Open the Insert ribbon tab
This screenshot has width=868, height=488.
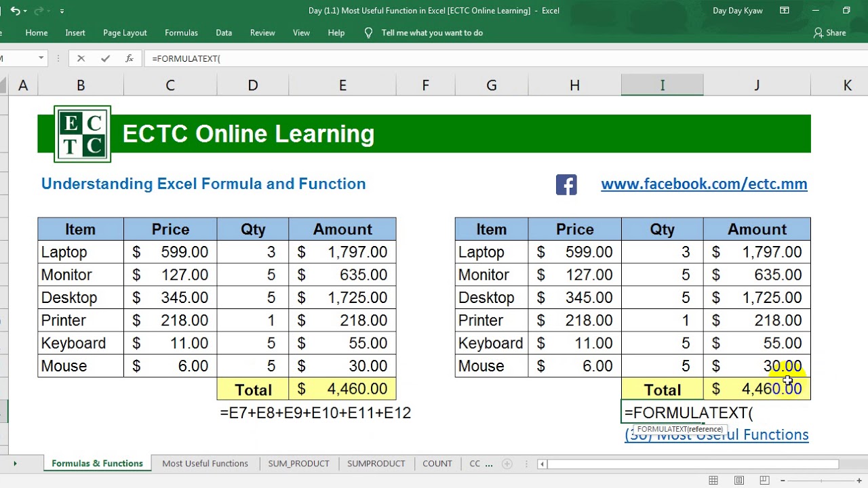coord(75,33)
